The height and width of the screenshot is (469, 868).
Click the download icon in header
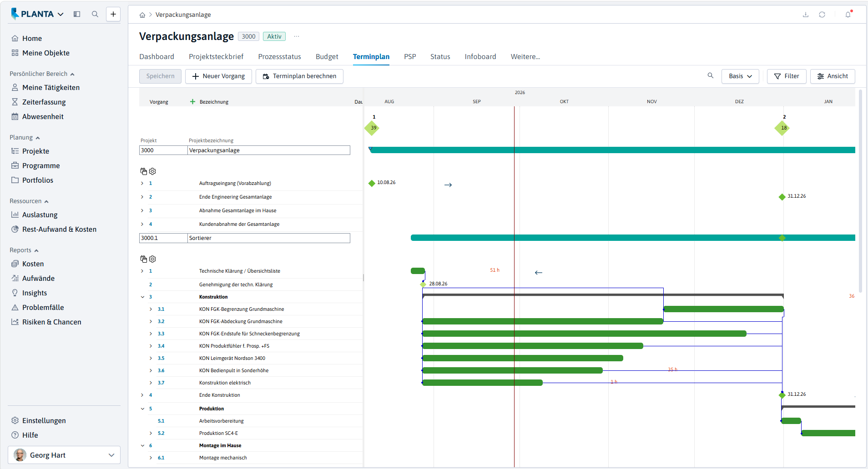tap(806, 15)
